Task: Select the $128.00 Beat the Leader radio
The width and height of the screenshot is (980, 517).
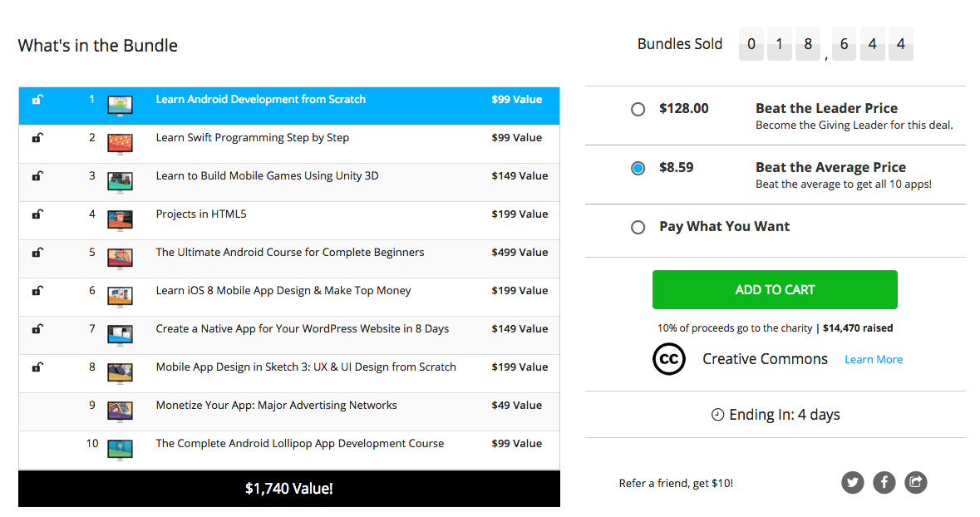Action: pos(638,109)
